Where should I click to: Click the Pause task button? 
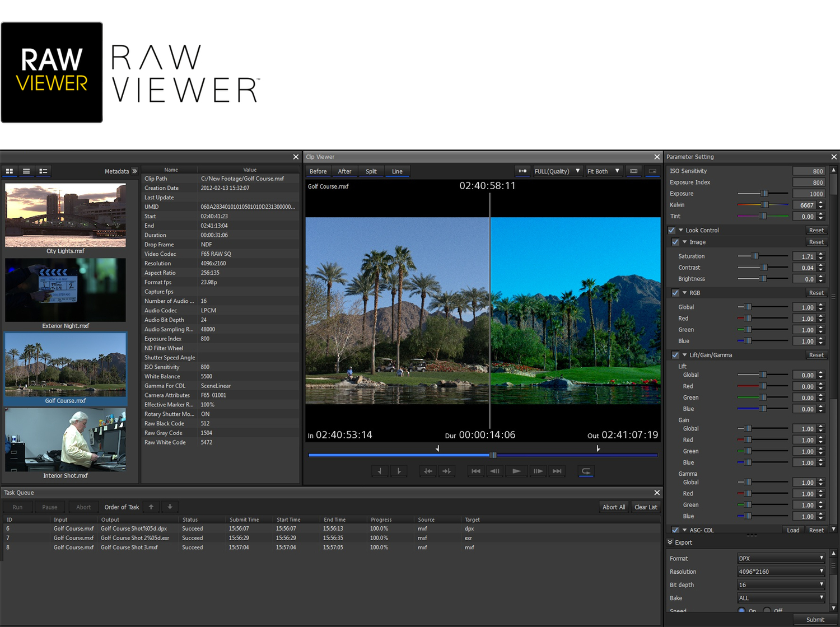click(50, 507)
